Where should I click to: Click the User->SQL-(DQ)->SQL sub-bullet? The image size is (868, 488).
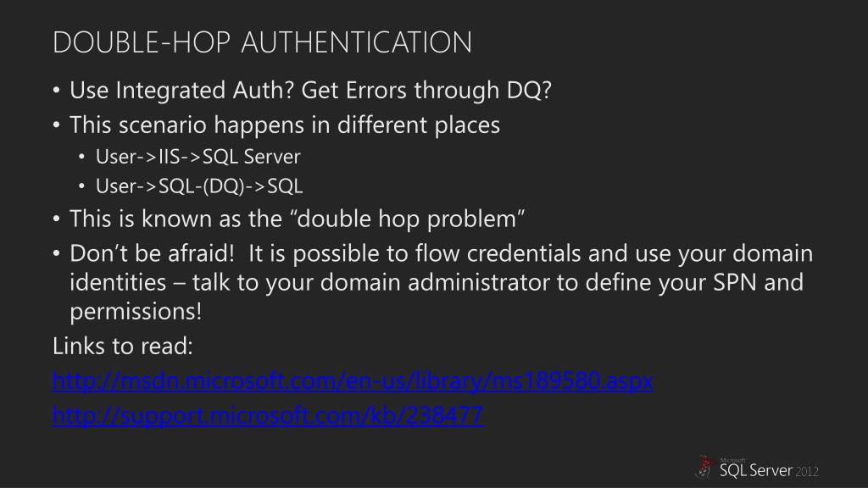(x=198, y=186)
